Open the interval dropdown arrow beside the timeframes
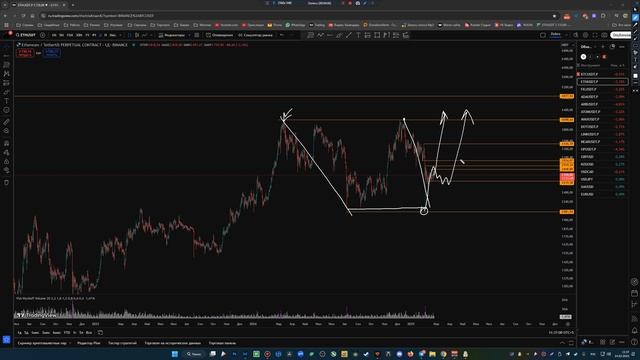The image size is (640, 360). [x=121, y=35]
